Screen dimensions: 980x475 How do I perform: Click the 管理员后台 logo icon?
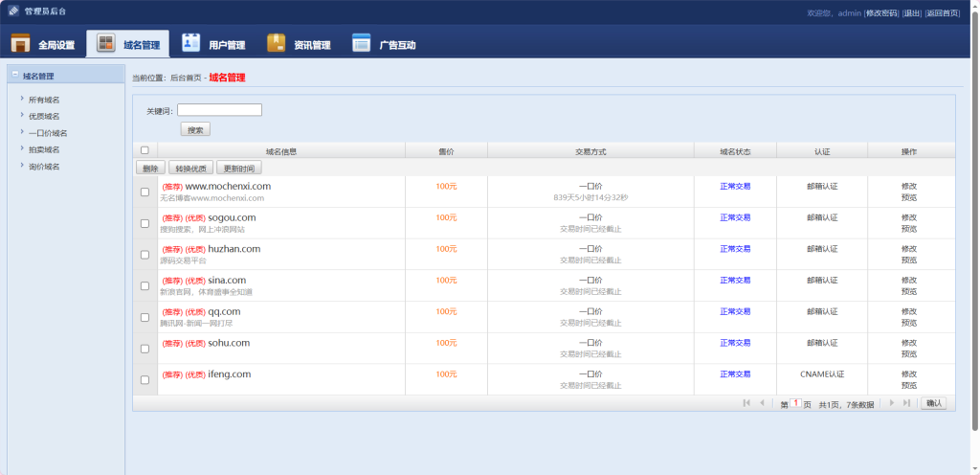point(13,12)
